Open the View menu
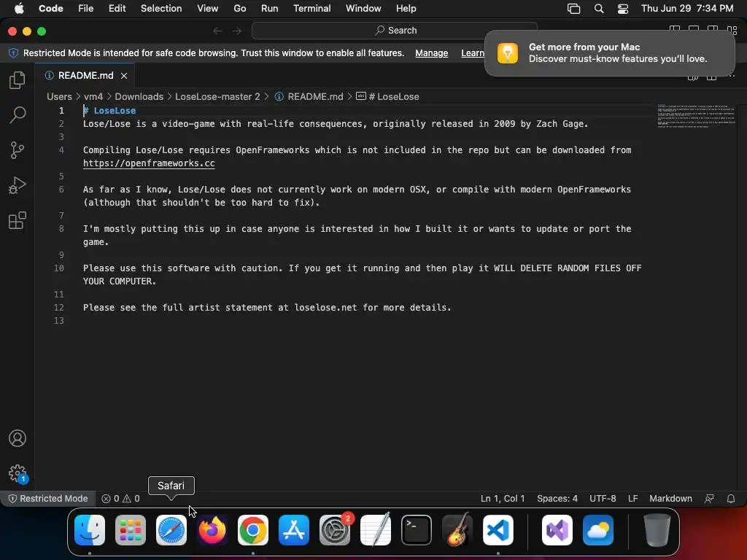The width and height of the screenshot is (747, 560). 208,9
